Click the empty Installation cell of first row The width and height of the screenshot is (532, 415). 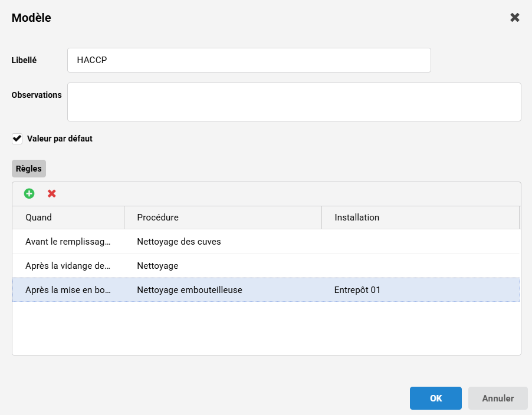click(420, 242)
